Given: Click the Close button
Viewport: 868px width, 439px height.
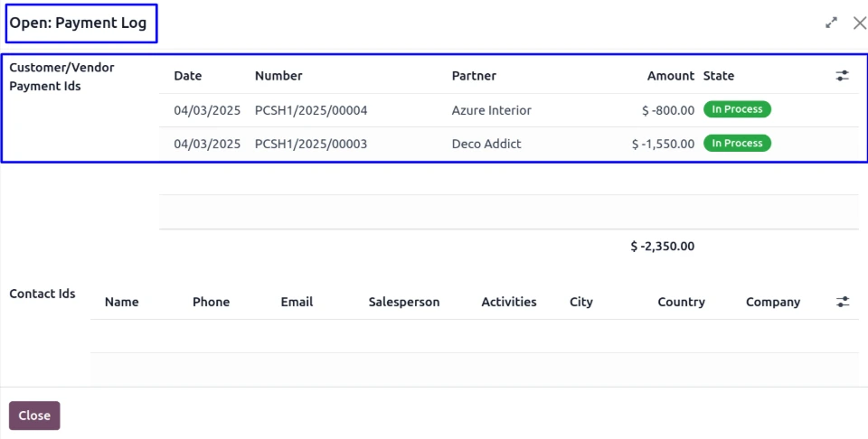Looking at the screenshot, I should click(34, 416).
